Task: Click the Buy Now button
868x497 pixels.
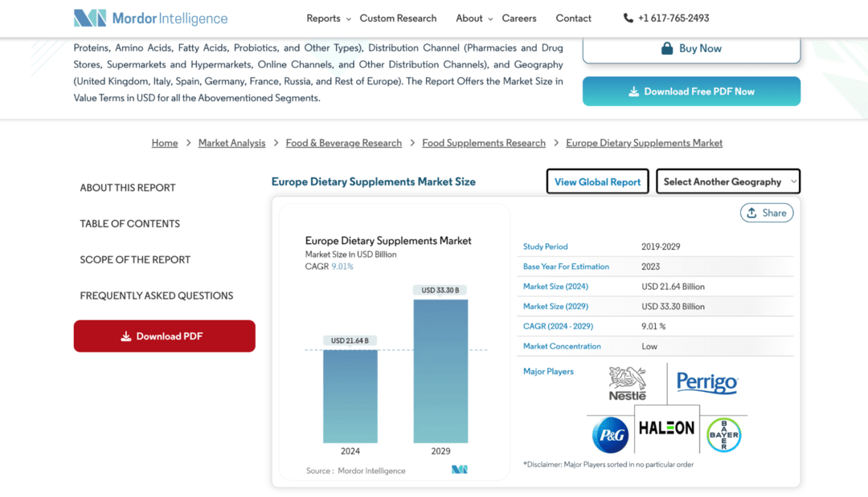Action: coord(691,49)
